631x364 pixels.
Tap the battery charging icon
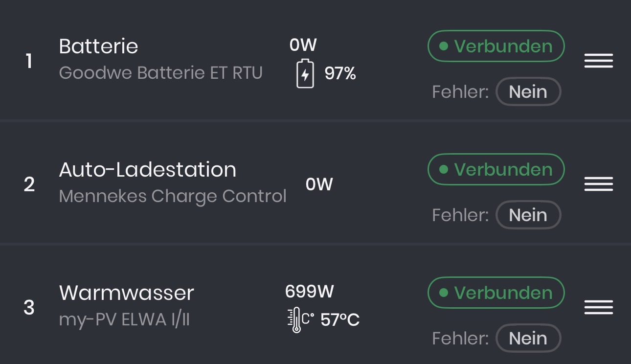(305, 73)
